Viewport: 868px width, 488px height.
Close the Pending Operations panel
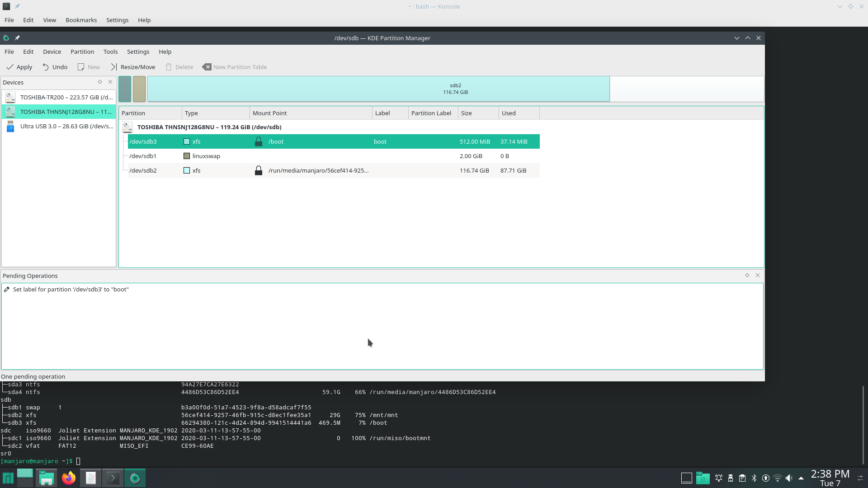click(758, 275)
